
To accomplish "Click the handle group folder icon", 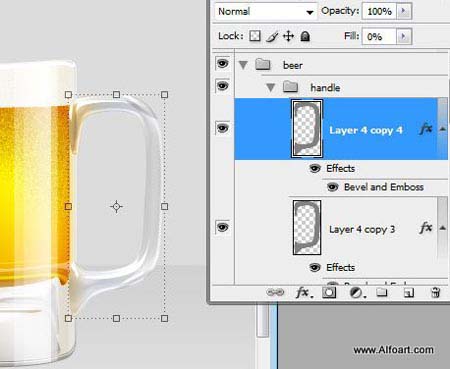I will pyautogui.click(x=290, y=87).
